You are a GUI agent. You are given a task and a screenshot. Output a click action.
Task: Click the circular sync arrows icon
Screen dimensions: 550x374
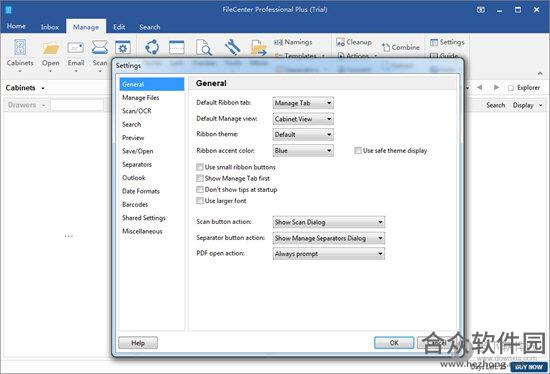point(152,47)
